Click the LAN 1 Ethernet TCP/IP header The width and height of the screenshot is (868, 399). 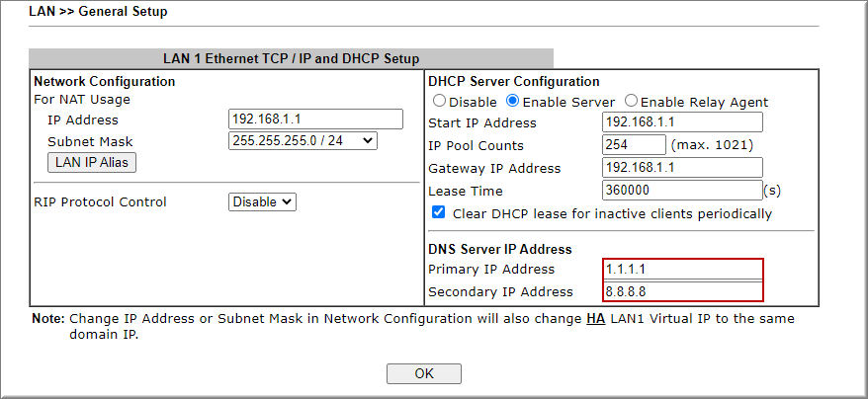(x=291, y=59)
